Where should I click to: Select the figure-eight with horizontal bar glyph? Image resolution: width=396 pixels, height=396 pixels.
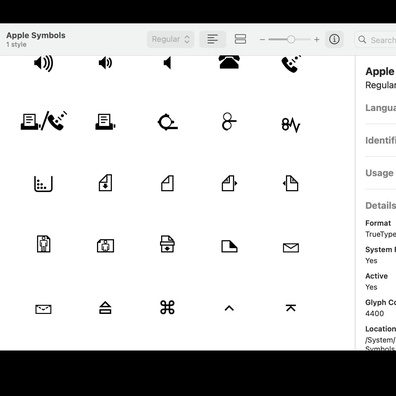(229, 121)
